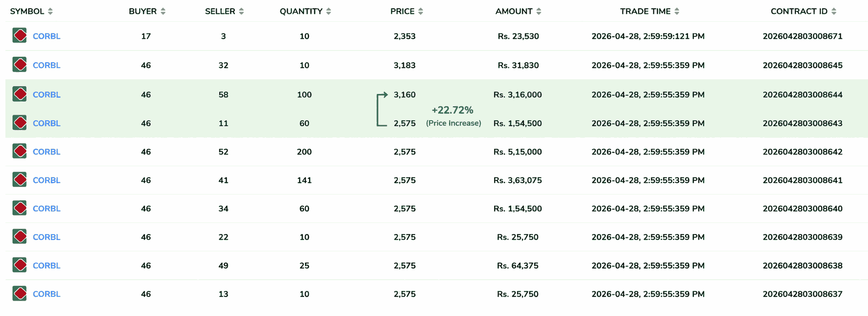Screen dimensions: 868x316
Task: Expand the sort control on the BUYER header
Action: tap(163, 11)
